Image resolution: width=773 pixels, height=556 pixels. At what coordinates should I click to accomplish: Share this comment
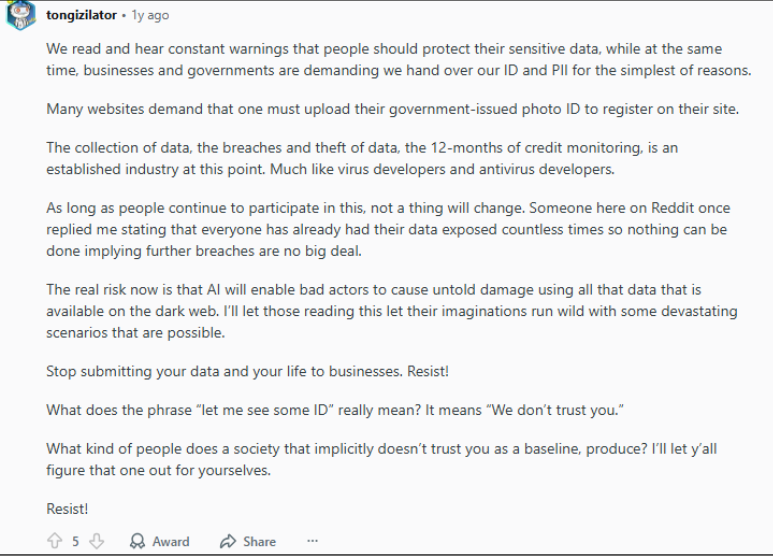click(247, 541)
